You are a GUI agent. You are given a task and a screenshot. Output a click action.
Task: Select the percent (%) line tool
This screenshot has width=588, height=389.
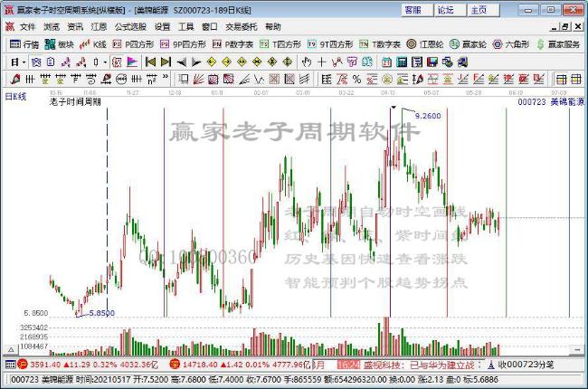tap(356, 79)
